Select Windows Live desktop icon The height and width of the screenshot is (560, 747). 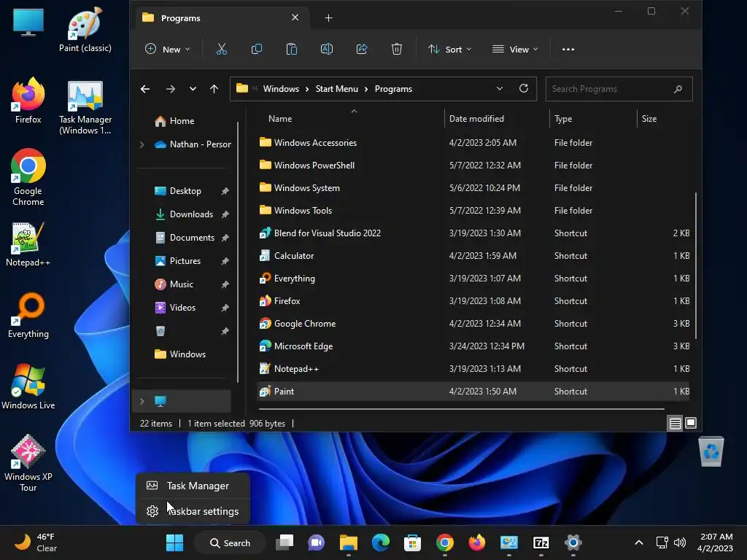click(x=28, y=386)
